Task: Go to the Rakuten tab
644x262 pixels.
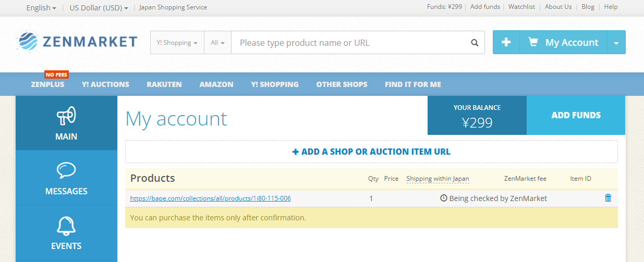Action: pyautogui.click(x=164, y=84)
